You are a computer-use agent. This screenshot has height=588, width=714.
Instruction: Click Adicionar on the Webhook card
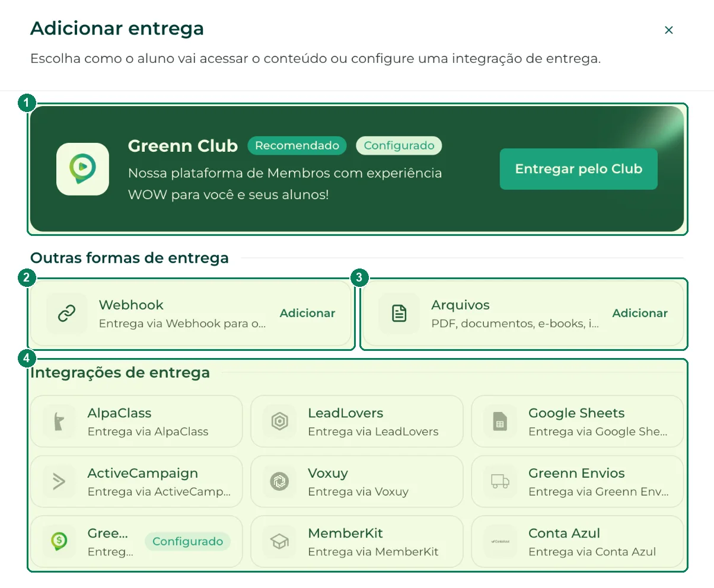click(x=307, y=314)
